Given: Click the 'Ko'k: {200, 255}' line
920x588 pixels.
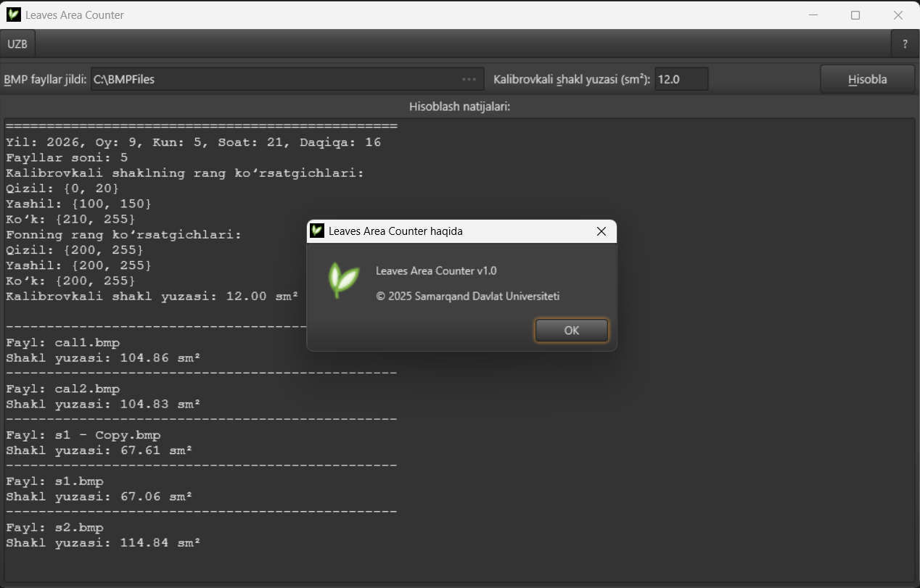Looking at the screenshot, I should point(70,281).
